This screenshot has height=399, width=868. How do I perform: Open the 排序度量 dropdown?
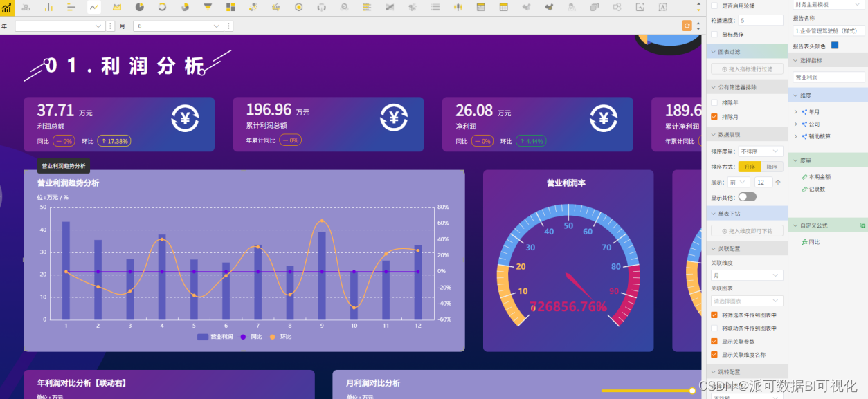tap(761, 151)
